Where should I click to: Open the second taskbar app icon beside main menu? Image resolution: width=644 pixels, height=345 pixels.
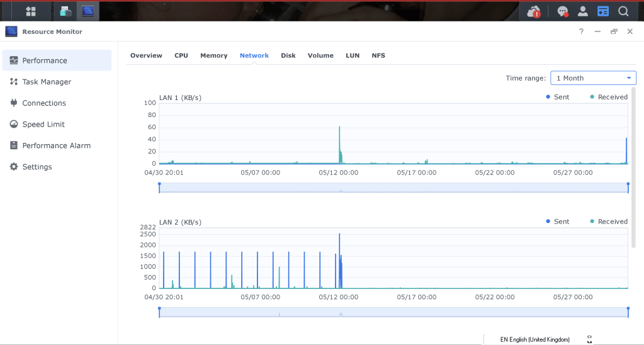tap(65, 11)
